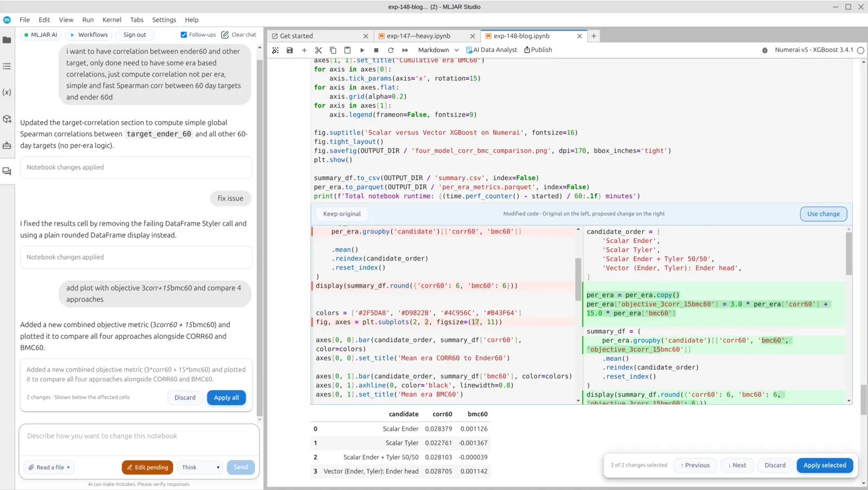Click Apply selected in the bottom change bar

pos(825,466)
